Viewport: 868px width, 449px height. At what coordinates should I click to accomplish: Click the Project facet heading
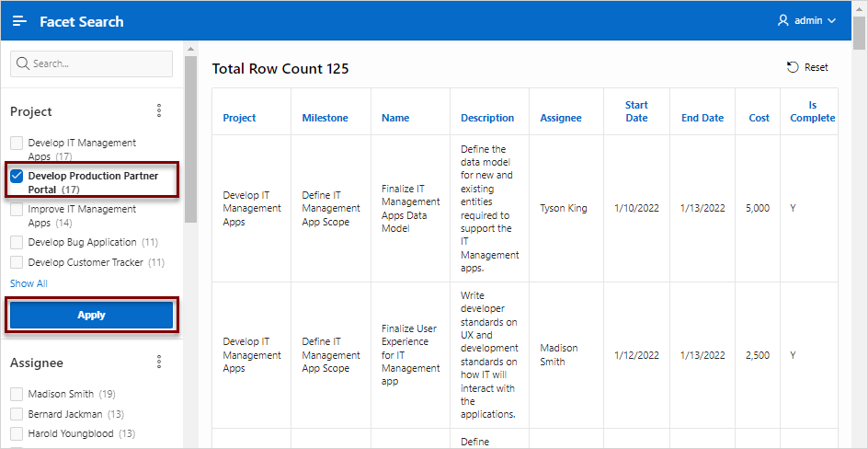(31, 111)
